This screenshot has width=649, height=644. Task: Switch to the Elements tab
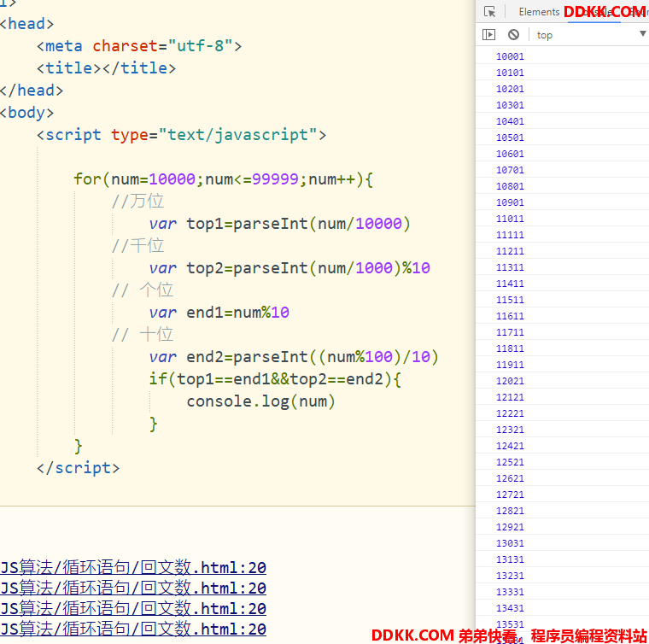(539, 12)
